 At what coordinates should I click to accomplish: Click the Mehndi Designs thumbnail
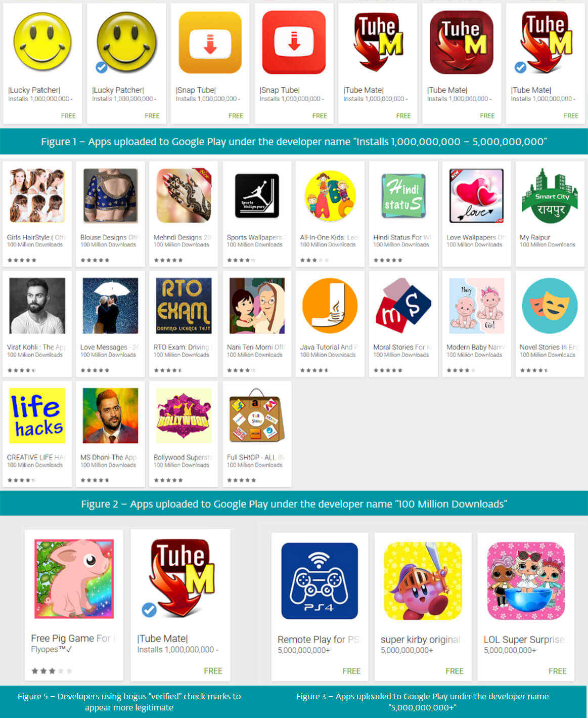tap(184, 195)
